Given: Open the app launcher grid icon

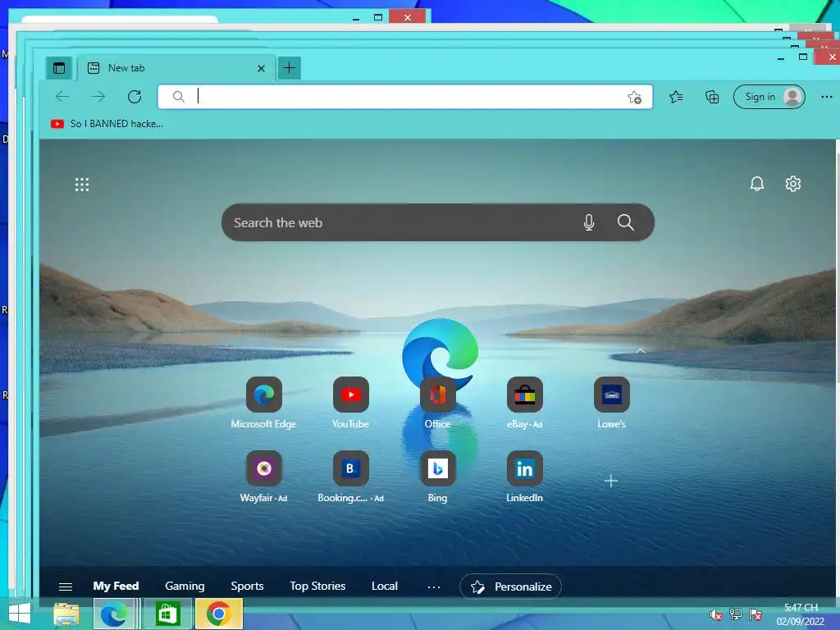Looking at the screenshot, I should tap(82, 185).
